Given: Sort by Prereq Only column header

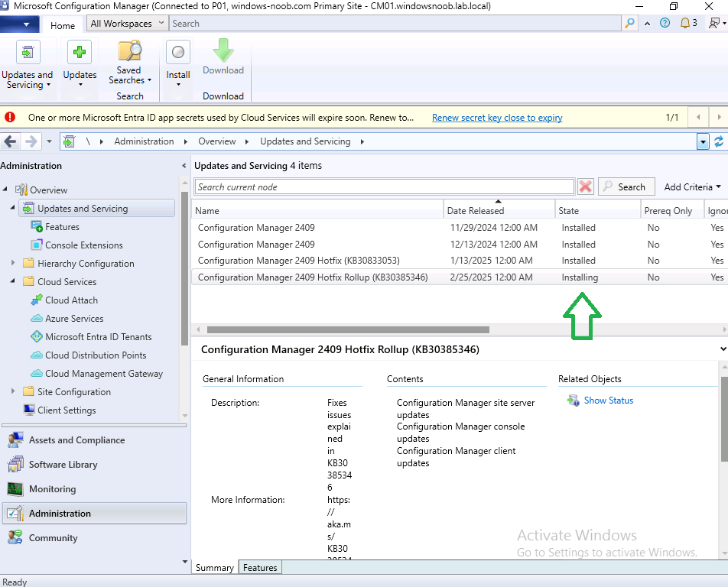Looking at the screenshot, I should tap(672, 211).
